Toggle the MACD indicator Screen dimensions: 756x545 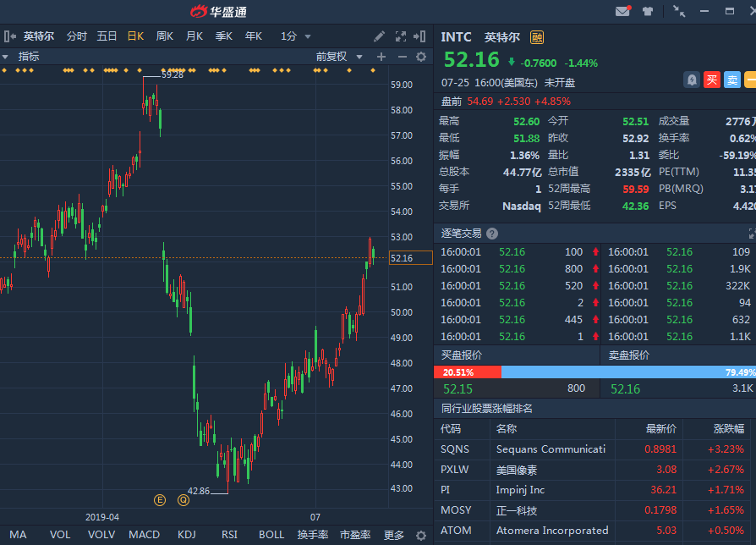pos(144,535)
